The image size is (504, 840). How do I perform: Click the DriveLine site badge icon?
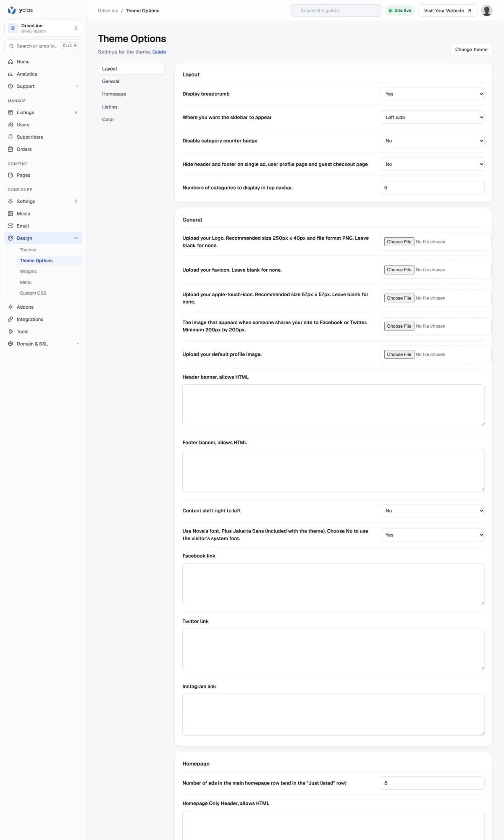(13, 28)
